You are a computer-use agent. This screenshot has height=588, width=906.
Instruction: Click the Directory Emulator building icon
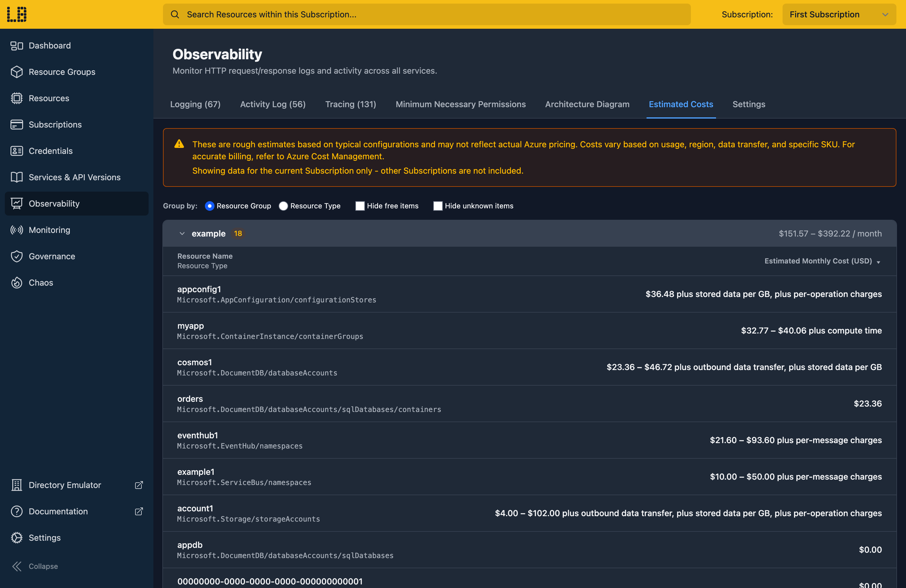[x=17, y=485]
